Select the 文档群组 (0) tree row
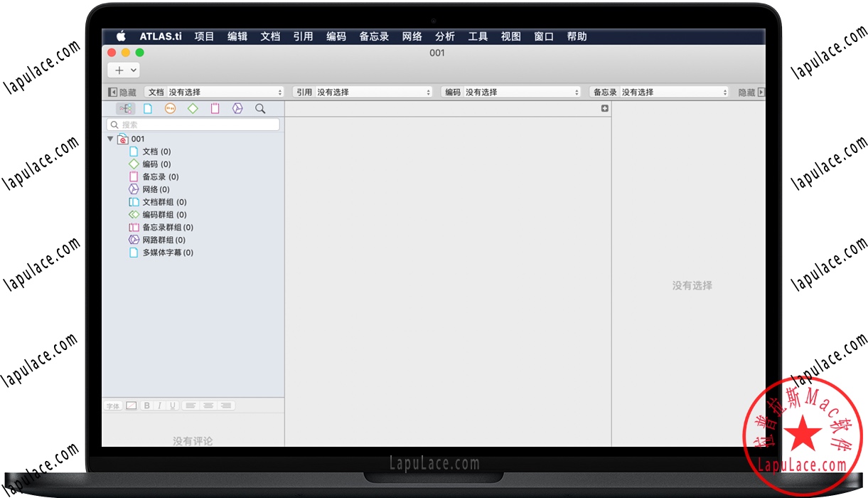 tap(193, 202)
